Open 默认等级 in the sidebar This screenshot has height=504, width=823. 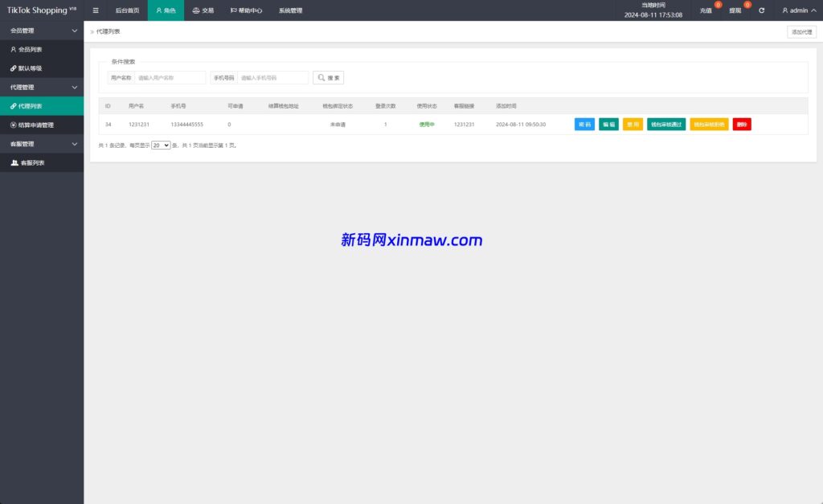(31, 68)
